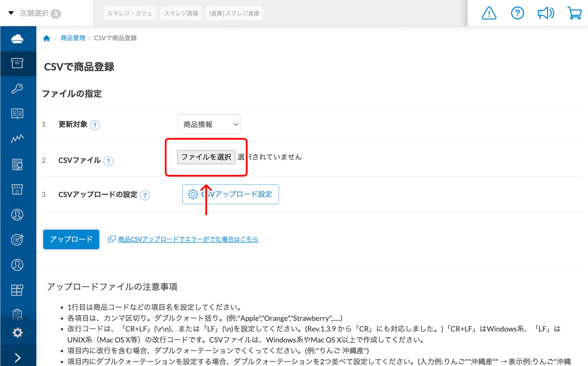588x366 pixels.
Task: Open the help question mark in header
Action: click(517, 13)
